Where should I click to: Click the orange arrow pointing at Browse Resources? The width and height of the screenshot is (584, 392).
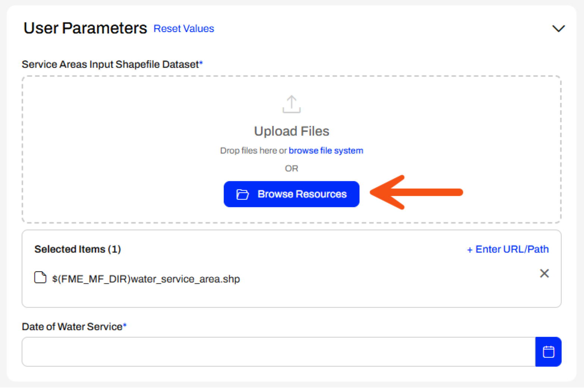pos(416,192)
